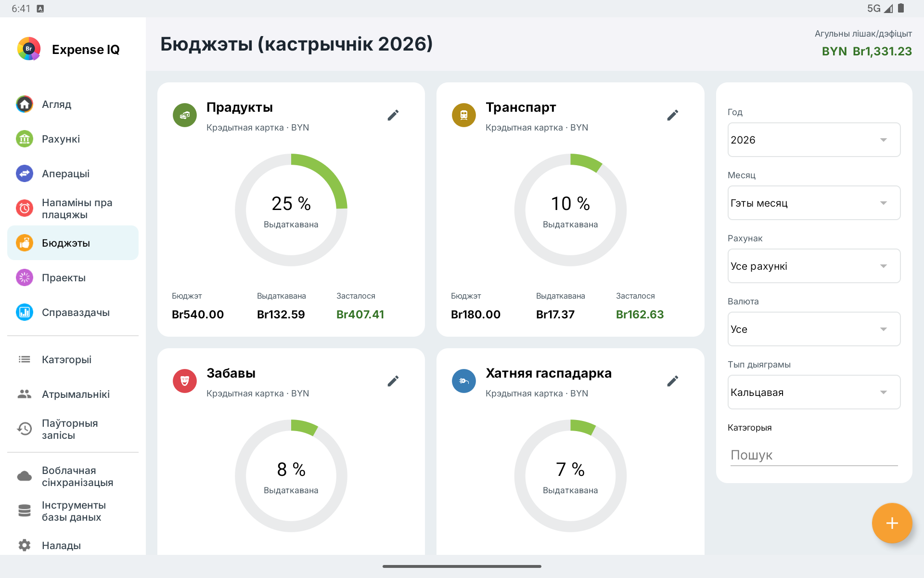Click the Атрымальнікі people icon
This screenshot has height=578, width=924.
(x=25, y=394)
